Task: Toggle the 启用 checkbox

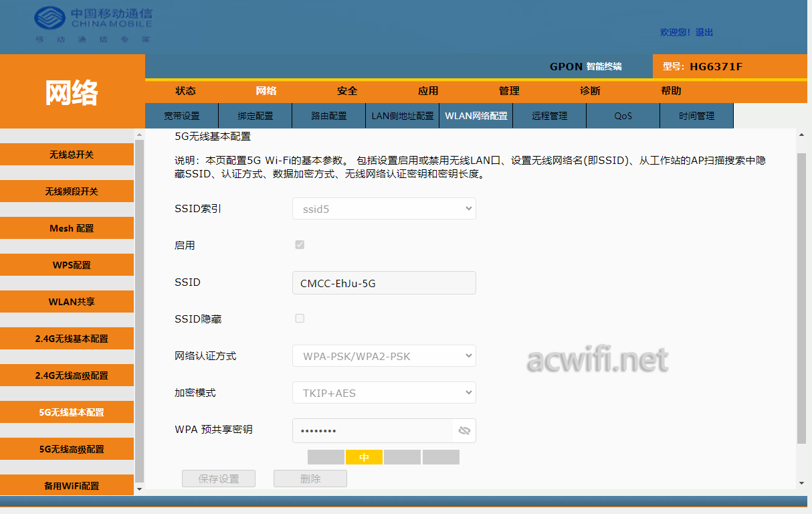Action: (300, 245)
